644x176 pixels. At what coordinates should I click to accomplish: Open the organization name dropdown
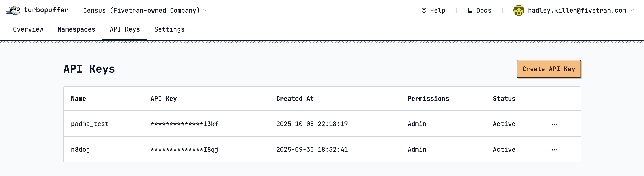141,11
